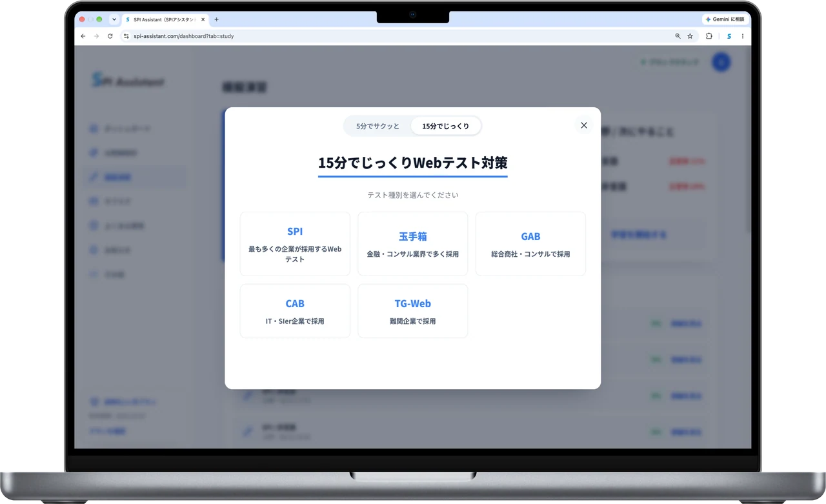826x504 pixels.
Task: Go back to the previous page
Action: point(83,36)
